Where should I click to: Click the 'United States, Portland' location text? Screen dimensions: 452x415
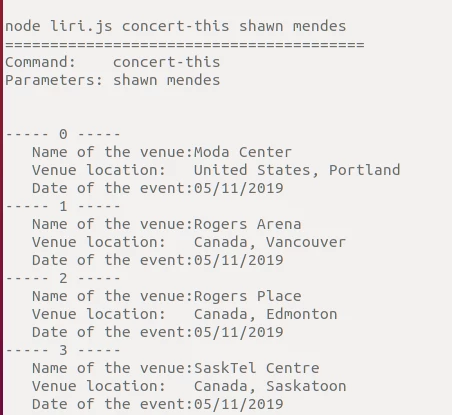point(297,170)
